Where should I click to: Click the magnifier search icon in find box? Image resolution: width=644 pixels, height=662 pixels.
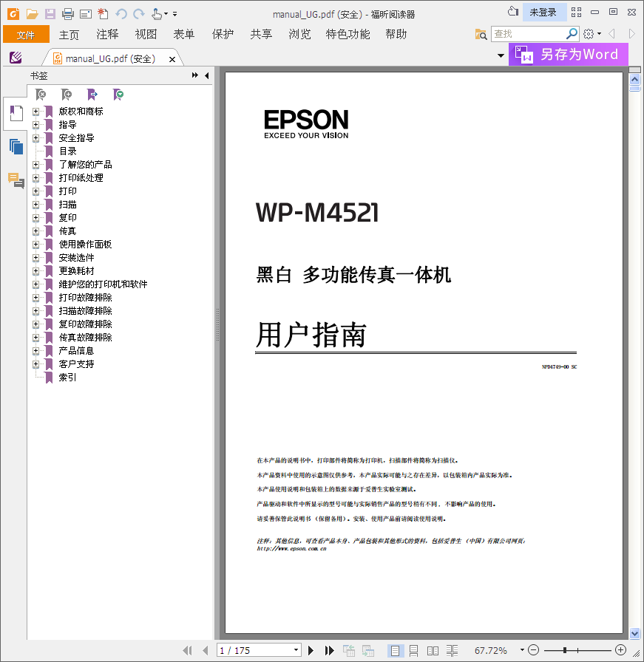point(572,33)
